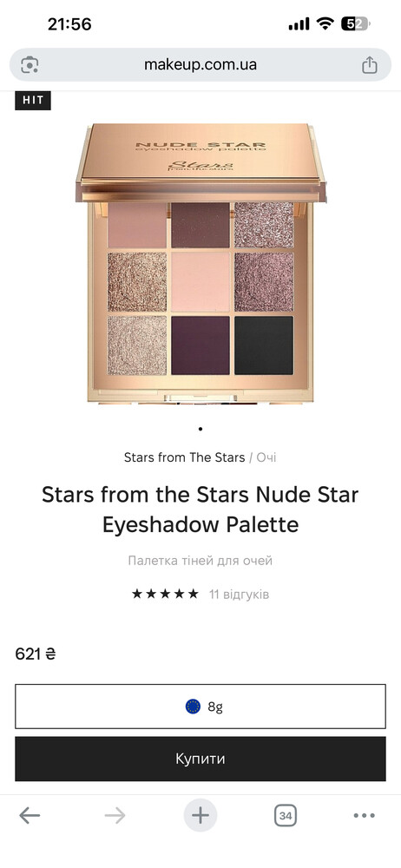Tap the black eyeshadow shade in palette

click(264, 345)
